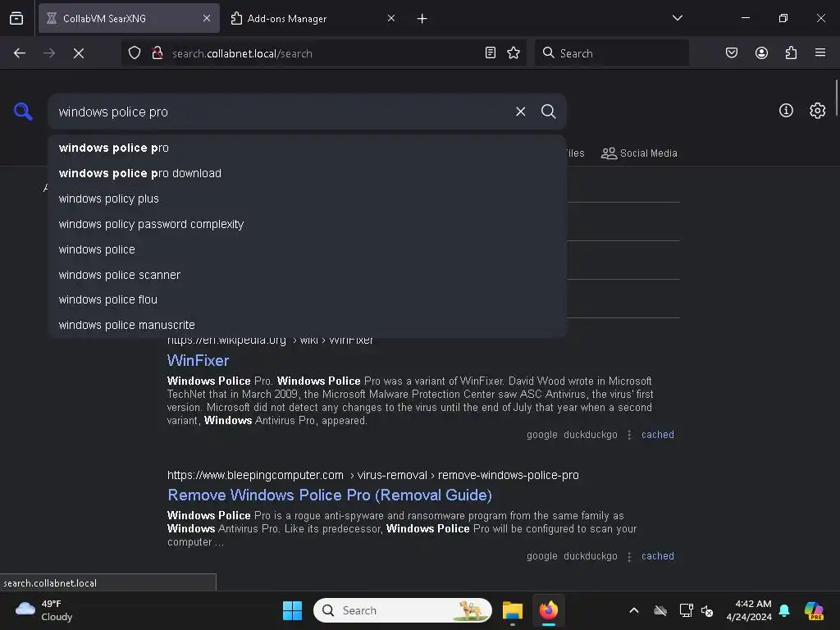This screenshot has height=630, width=840.
Task: Open Firefox application hamburger menu
Action: click(820, 52)
